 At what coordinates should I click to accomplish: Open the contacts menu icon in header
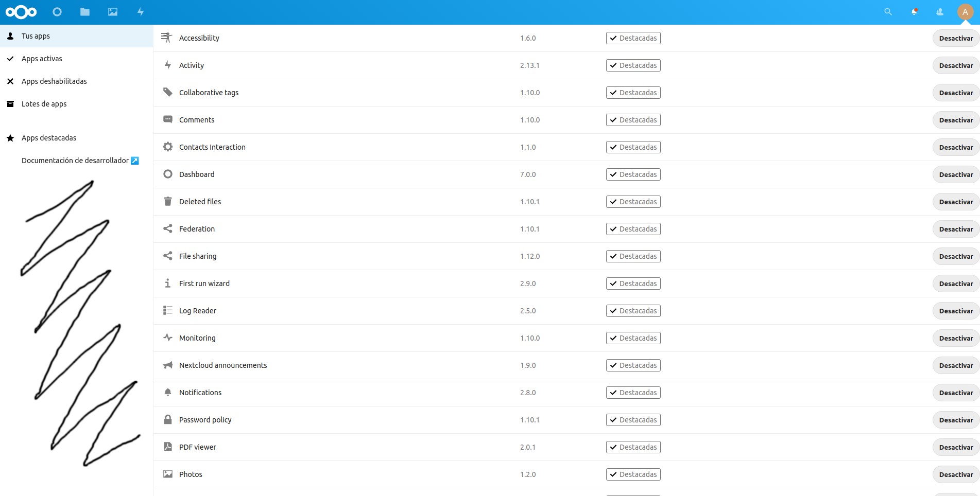940,12
